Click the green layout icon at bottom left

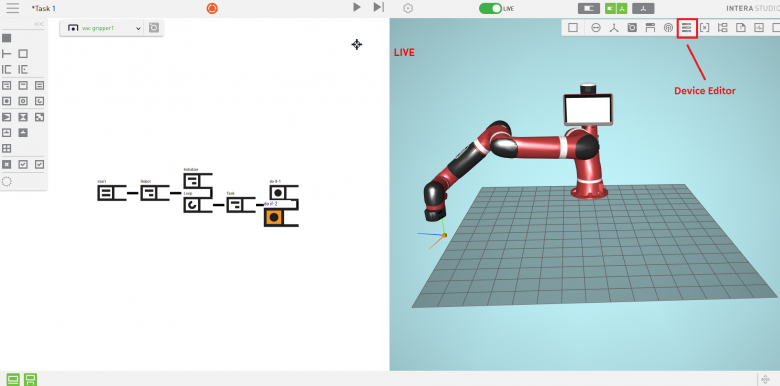point(13,380)
